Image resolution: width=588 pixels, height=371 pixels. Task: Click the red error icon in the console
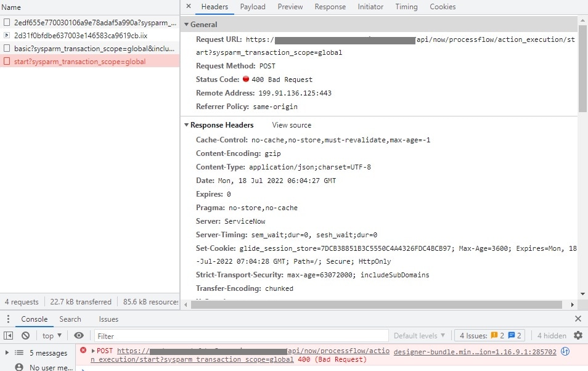pyautogui.click(x=83, y=350)
